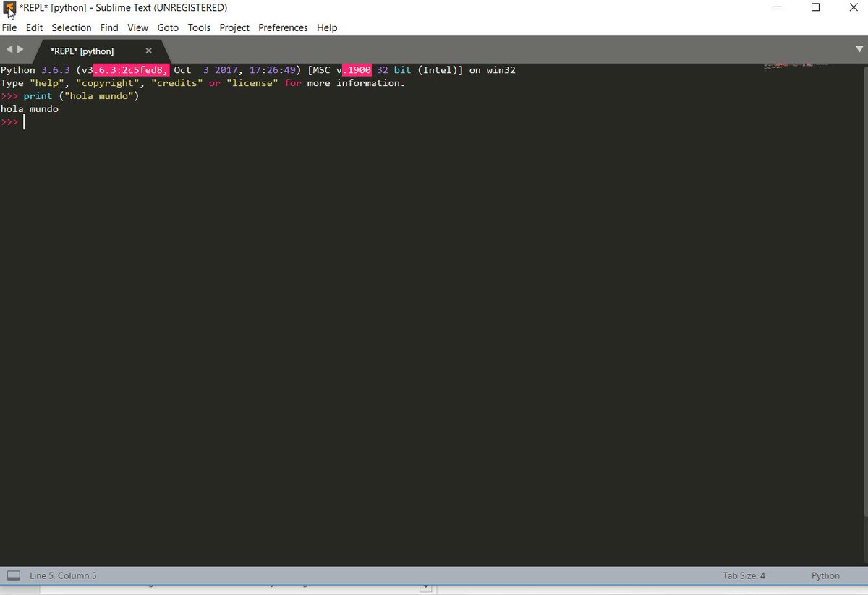The image size is (868, 595).
Task: Open the File menu
Action: click(9, 27)
